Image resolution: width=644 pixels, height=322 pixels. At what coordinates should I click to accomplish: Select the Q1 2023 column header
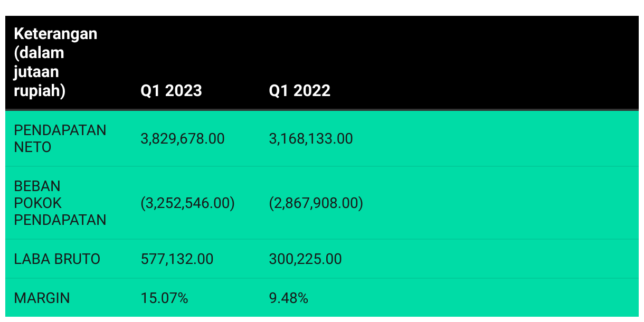coord(171,91)
